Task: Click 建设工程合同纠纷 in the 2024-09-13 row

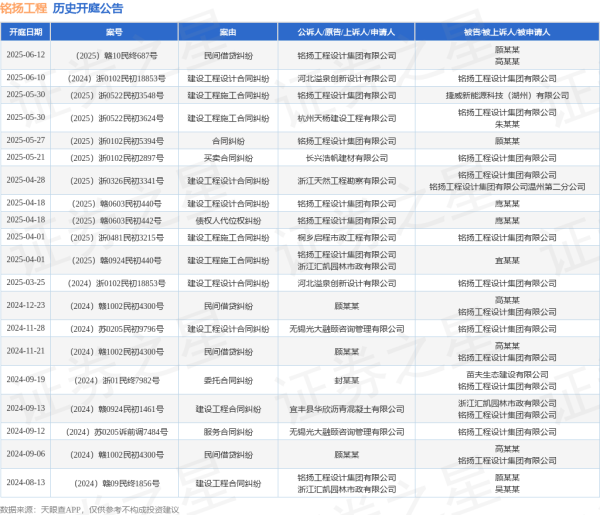Action: 228,409
